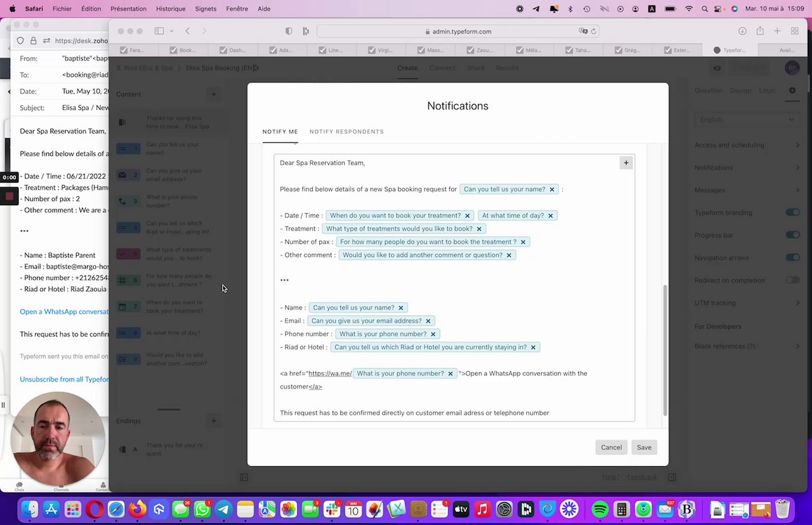Toggle the Navigation arrows switch
Viewport: 812px width, 525px height.
792,258
